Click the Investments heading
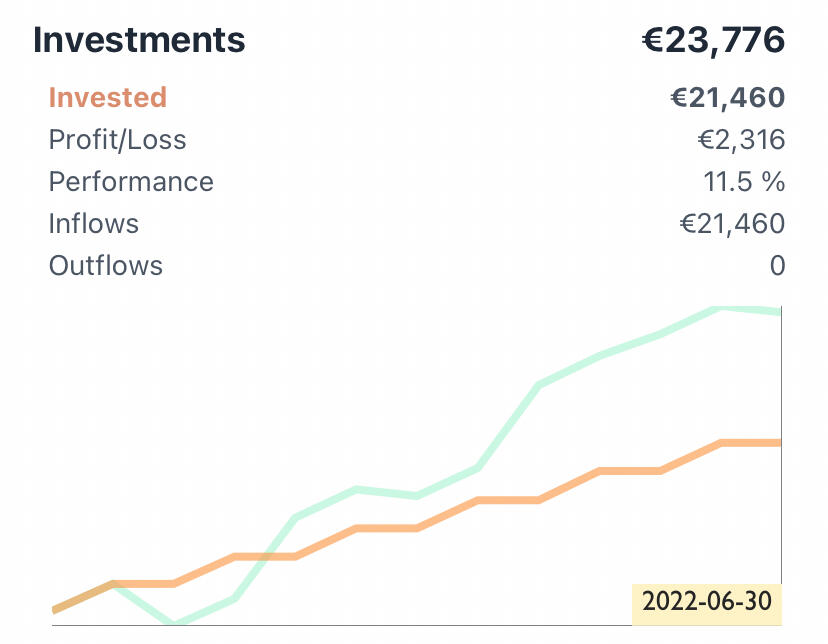 coord(139,40)
